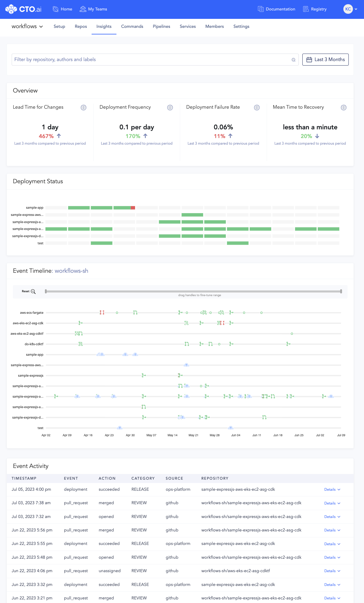The height and width of the screenshot is (603, 364).
Task: Open the workflows-sh timeline link
Action: pos(71,271)
